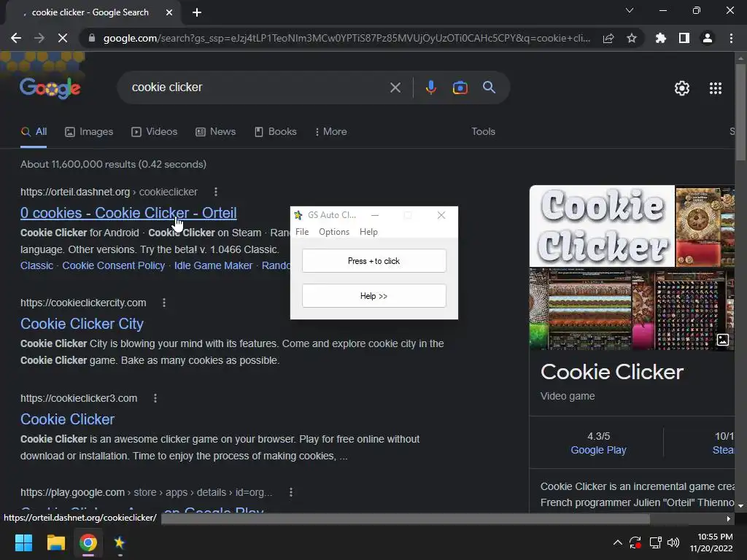Click the share page icon in address bar

[x=608, y=38]
